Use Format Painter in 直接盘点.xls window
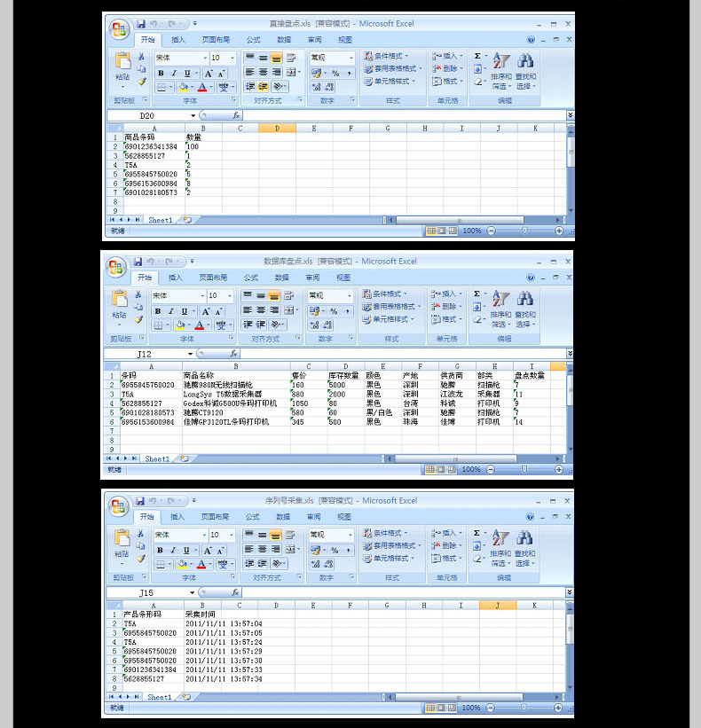This screenshot has height=728, width=701. click(x=142, y=82)
